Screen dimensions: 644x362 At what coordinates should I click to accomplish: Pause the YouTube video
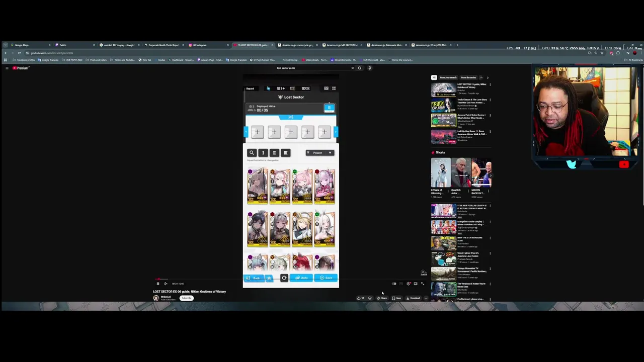[x=157, y=284]
